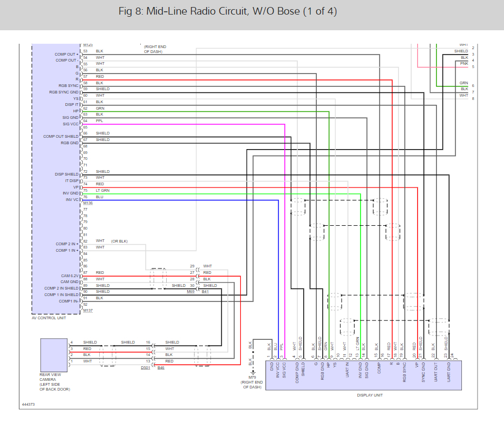This screenshot has height=423, width=504.
Task: Select COMP 2 IN + pin label
Action: tap(67, 244)
